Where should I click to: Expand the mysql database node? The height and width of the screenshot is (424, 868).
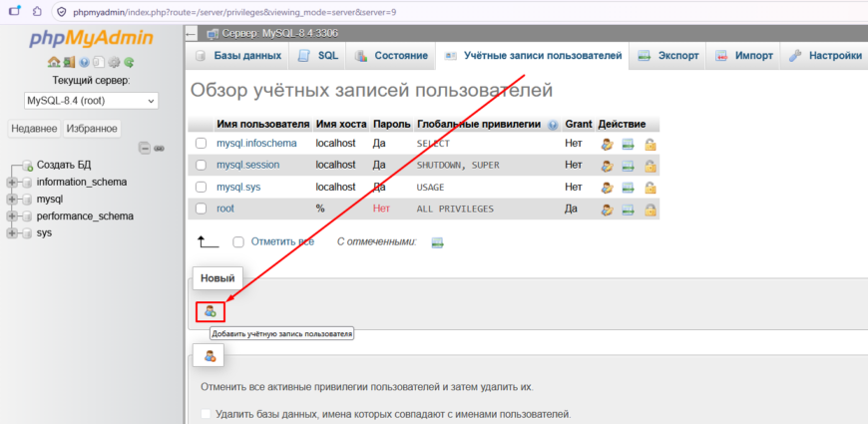coord(12,200)
